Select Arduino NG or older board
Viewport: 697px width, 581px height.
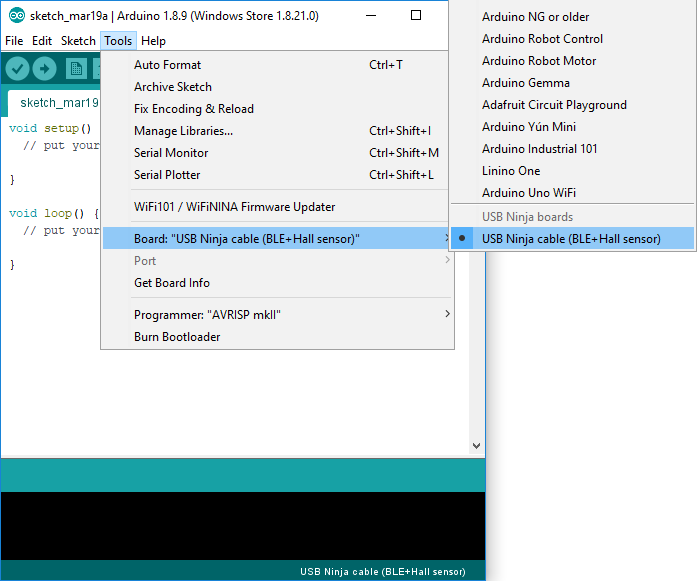(573, 17)
